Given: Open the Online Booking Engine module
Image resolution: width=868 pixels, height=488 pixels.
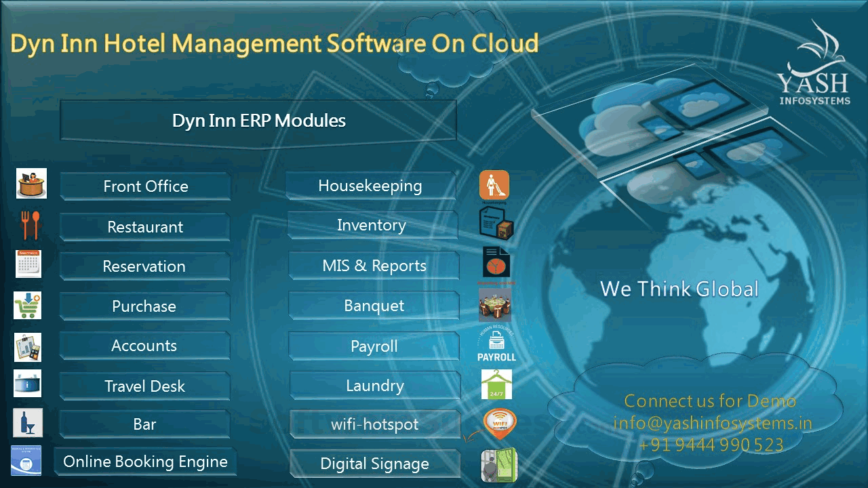Looking at the screenshot, I should click(144, 462).
